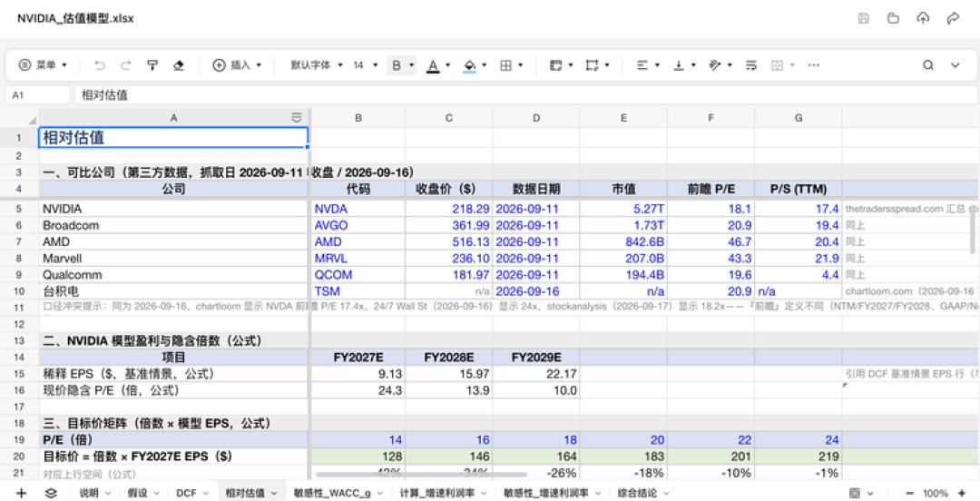Expand the font color dropdown arrow

[x=447, y=65]
